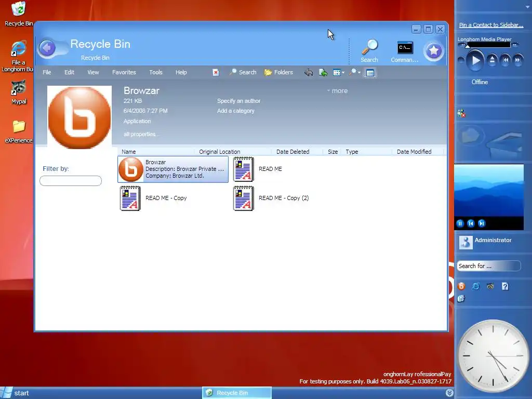
Task: Open 'all properties...' link
Action: click(x=141, y=134)
